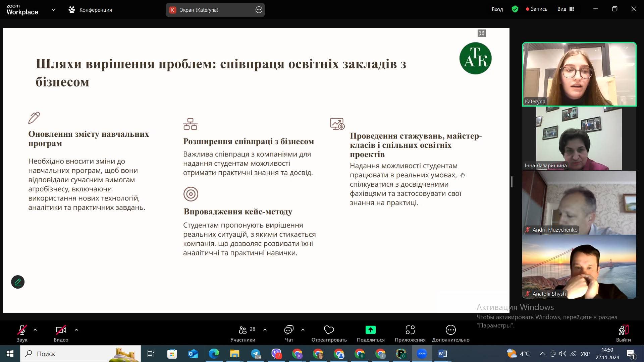
Task: Click the green annotation pencil button
Action: [x=18, y=282]
